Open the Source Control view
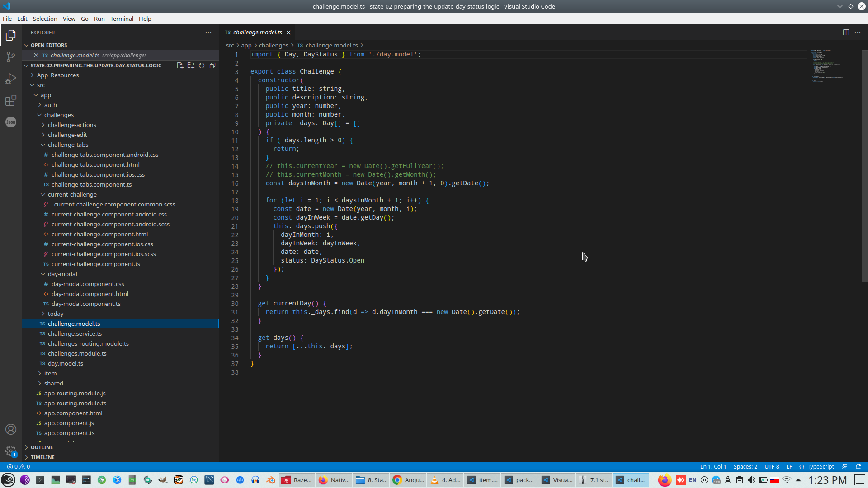This screenshot has height=488, width=868. click(x=11, y=57)
